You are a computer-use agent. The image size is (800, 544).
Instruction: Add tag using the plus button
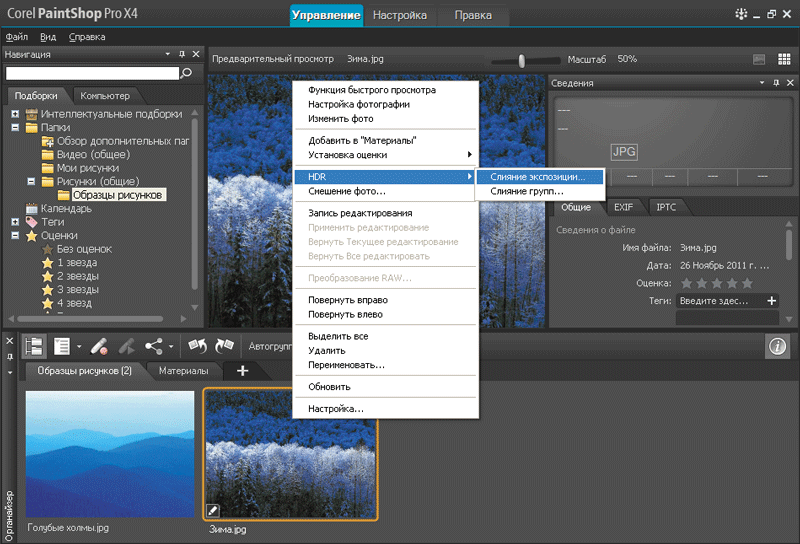pyautogui.click(x=771, y=300)
